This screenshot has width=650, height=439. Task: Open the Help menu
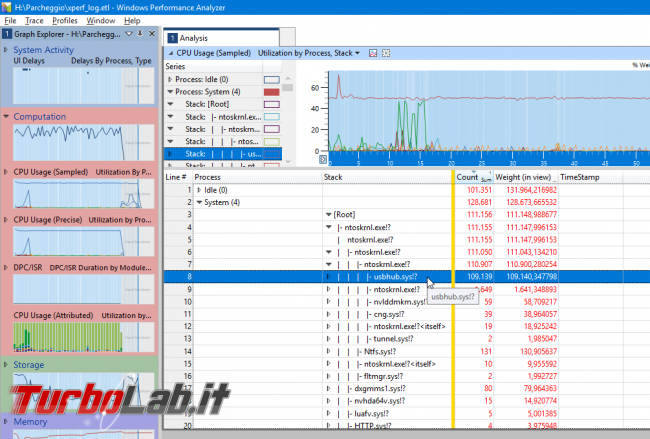(x=132, y=21)
